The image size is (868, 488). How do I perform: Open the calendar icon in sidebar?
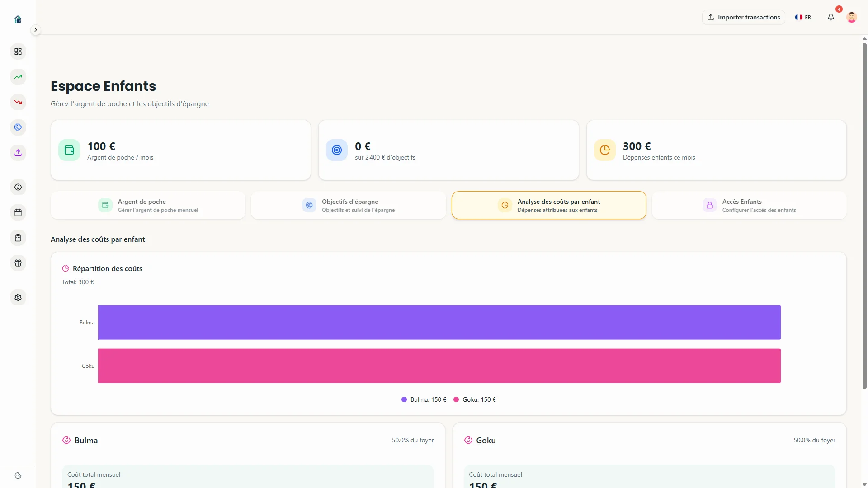click(x=18, y=212)
